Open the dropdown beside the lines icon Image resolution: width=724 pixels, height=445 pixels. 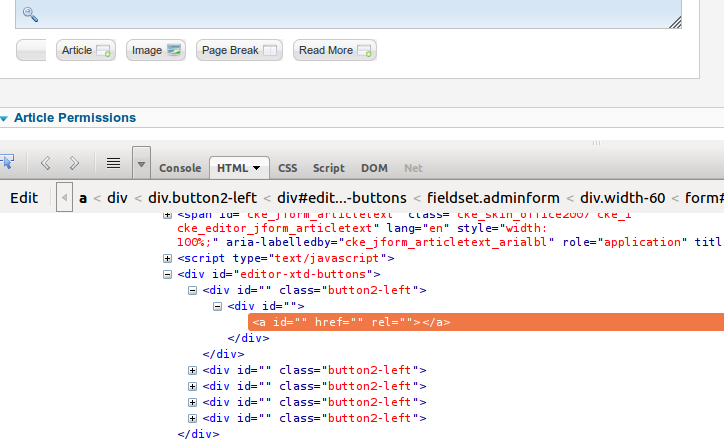pos(141,163)
